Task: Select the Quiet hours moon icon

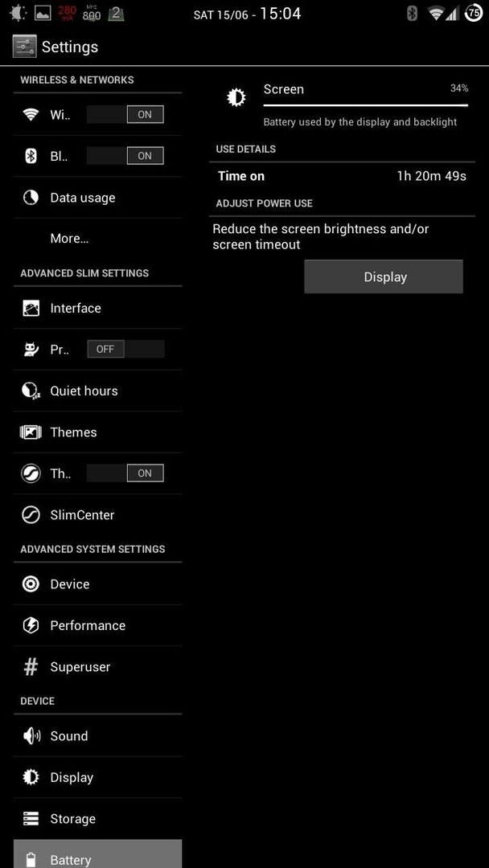Action: [31, 391]
